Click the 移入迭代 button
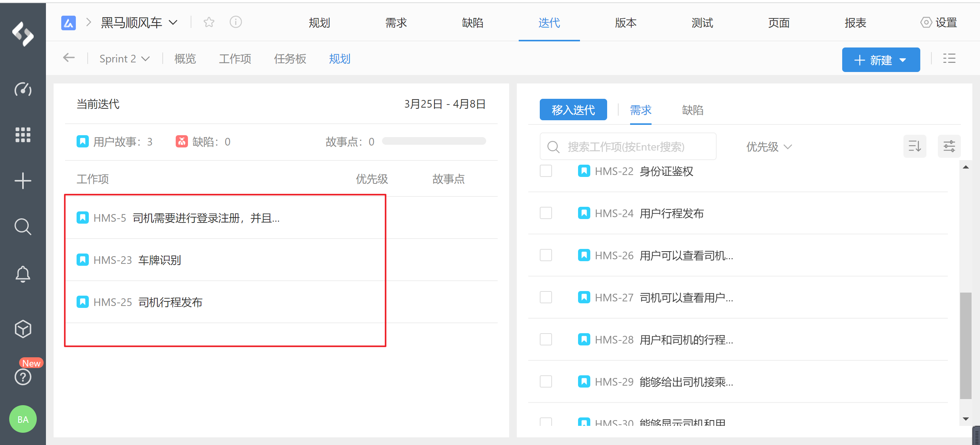Viewport: 980px width, 445px height. (x=573, y=110)
